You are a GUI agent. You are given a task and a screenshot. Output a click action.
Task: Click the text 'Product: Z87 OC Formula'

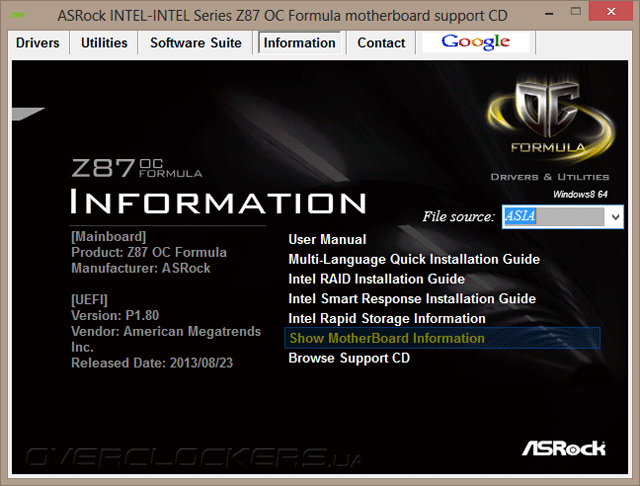[149, 252]
